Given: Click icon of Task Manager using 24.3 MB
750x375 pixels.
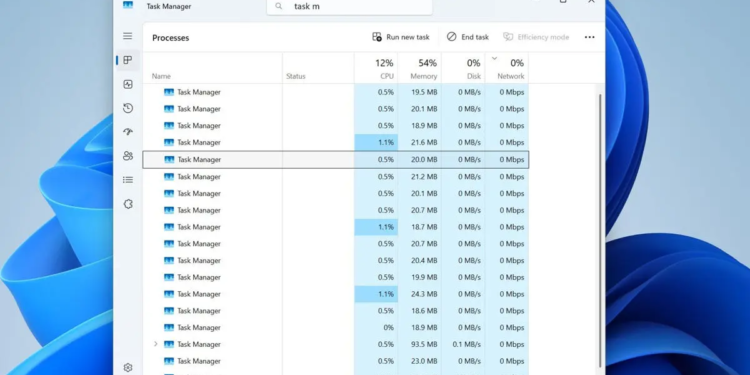Looking at the screenshot, I should pos(169,294).
